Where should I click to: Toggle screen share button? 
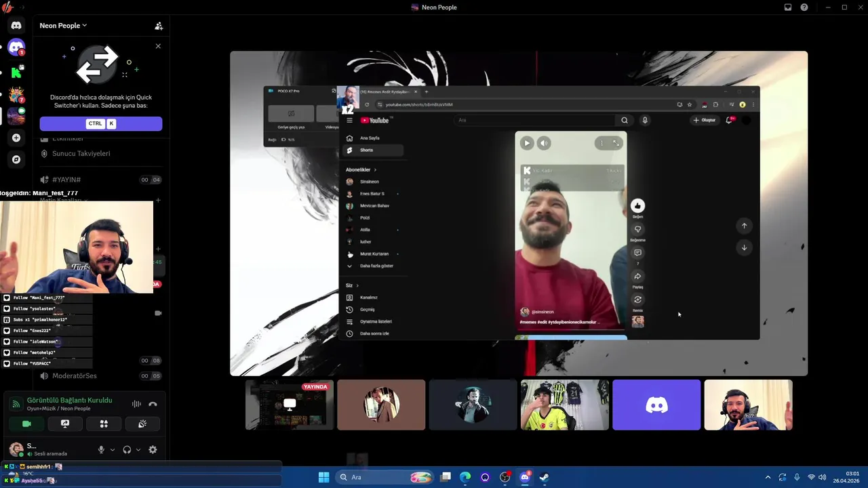65,424
